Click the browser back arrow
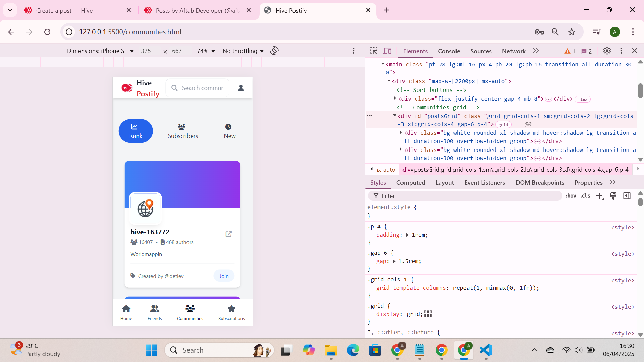This screenshot has width=644, height=362. [11, 32]
